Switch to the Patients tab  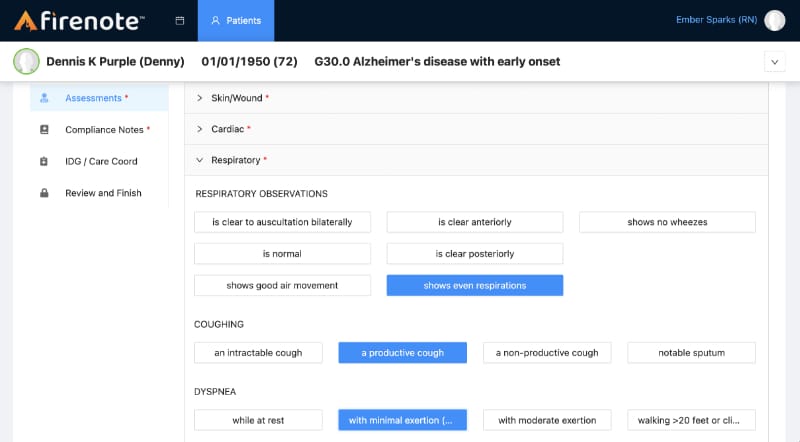coord(236,20)
